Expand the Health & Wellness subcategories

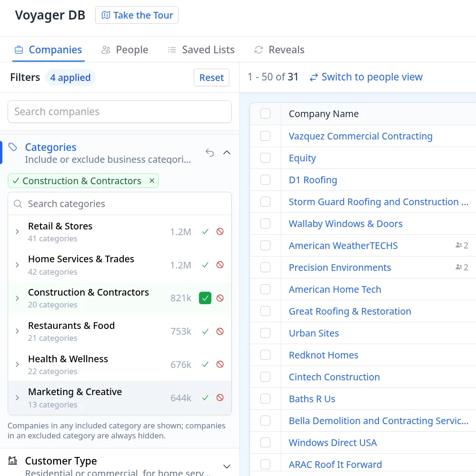pos(17,364)
